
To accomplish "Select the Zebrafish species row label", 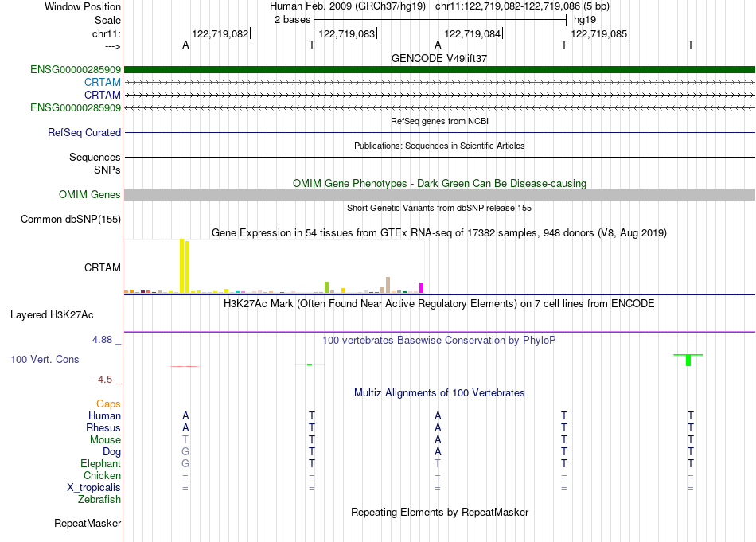I will [99, 500].
